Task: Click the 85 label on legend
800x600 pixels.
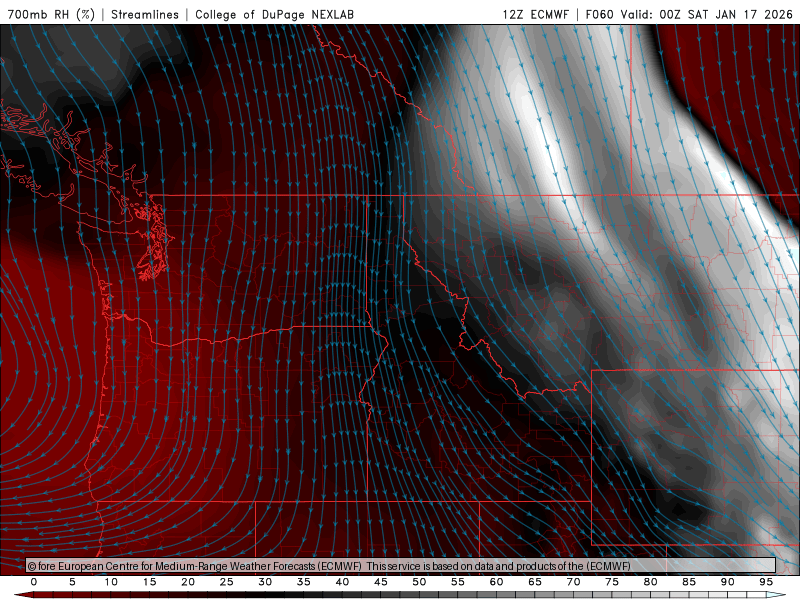Action: [x=689, y=582]
